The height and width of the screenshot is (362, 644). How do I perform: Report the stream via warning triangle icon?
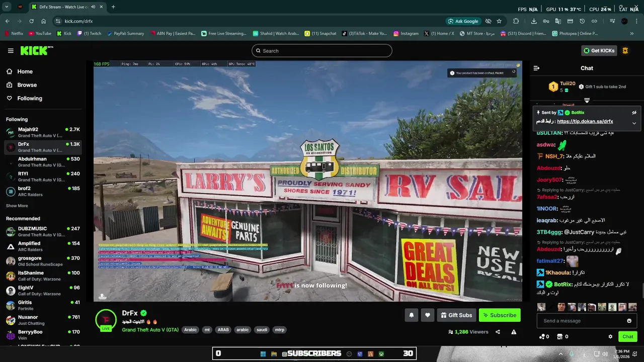514,332
